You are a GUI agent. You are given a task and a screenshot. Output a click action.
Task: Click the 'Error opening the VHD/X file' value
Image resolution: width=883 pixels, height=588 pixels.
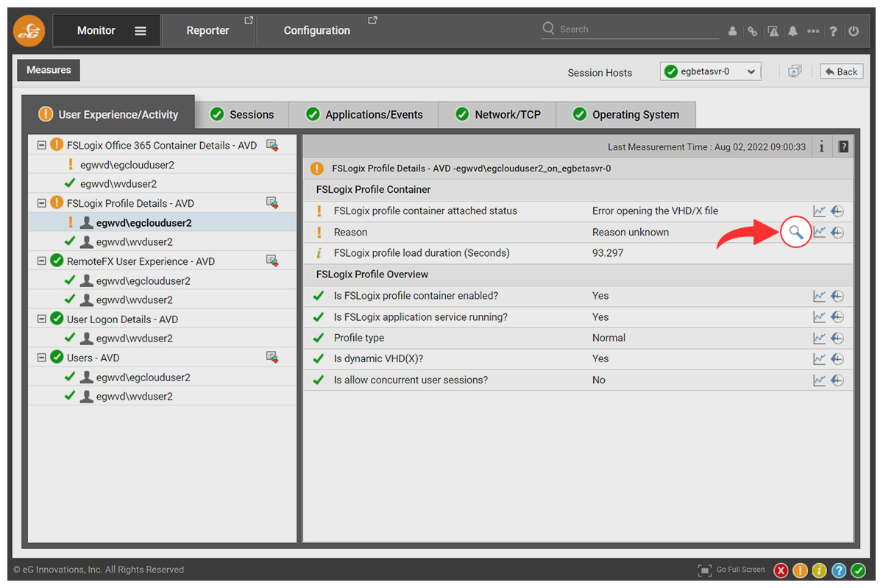tap(655, 211)
